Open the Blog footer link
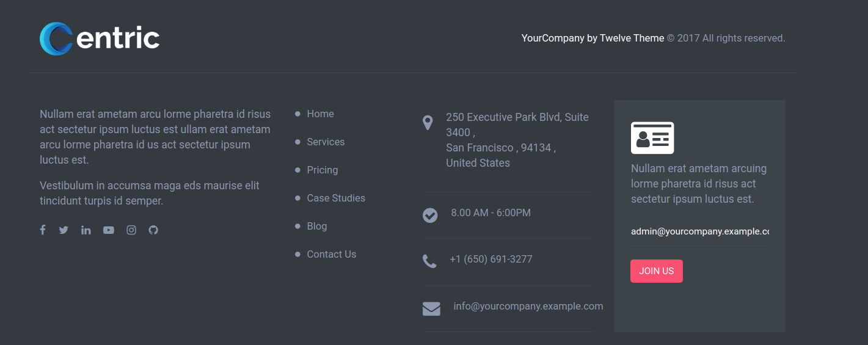 pyautogui.click(x=317, y=226)
